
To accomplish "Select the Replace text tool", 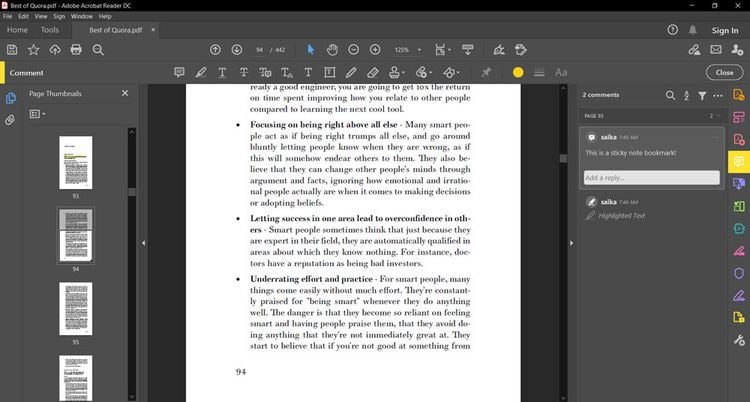I will [x=265, y=72].
